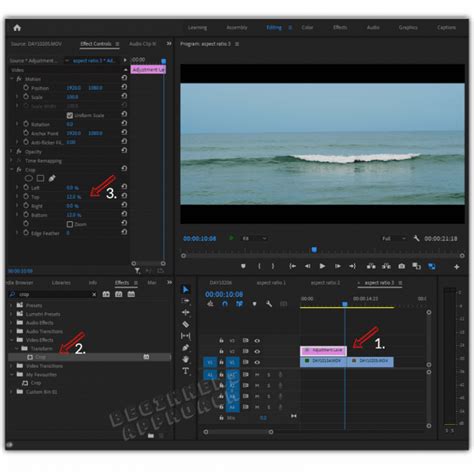Click the Export Frame camera icon
Screen dimensions: 474x474
[x=402, y=266]
